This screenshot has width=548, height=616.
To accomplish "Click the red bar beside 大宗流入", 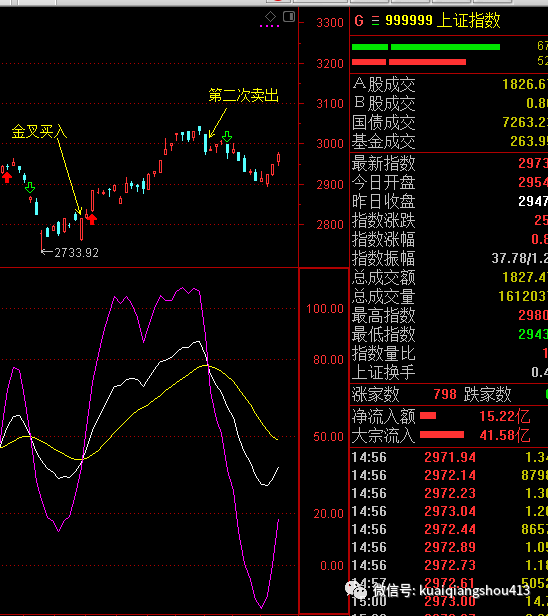I will 442,434.
